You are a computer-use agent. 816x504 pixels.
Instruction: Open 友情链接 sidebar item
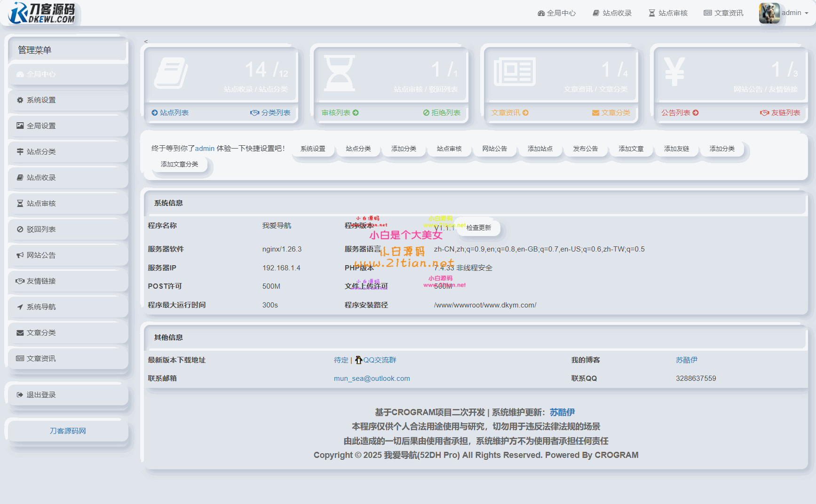click(68, 281)
